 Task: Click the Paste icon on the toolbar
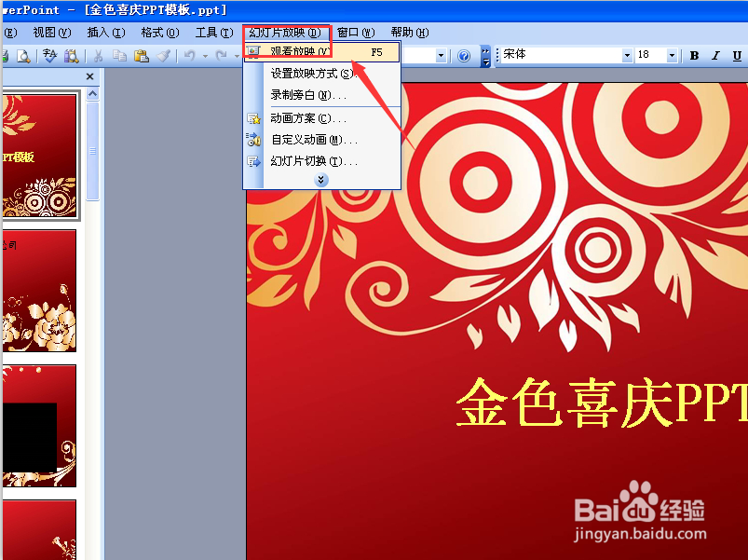(x=140, y=55)
